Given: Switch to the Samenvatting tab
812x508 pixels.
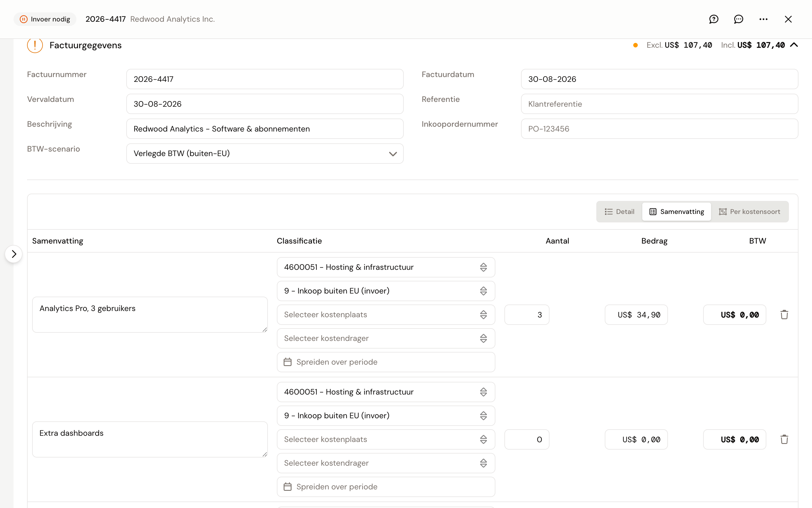Looking at the screenshot, I should (676, 212).
